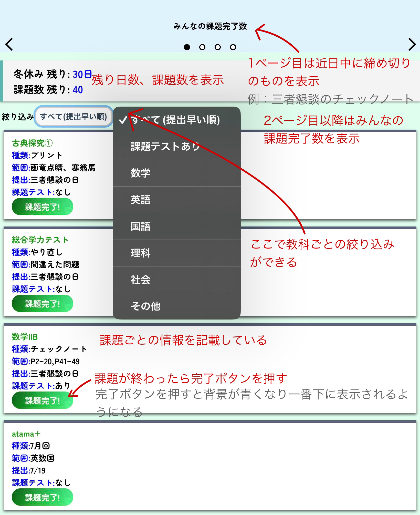The image size is (420, 515).
Task: Go to next carousel slide with right arrow
Action: [412, 44]
